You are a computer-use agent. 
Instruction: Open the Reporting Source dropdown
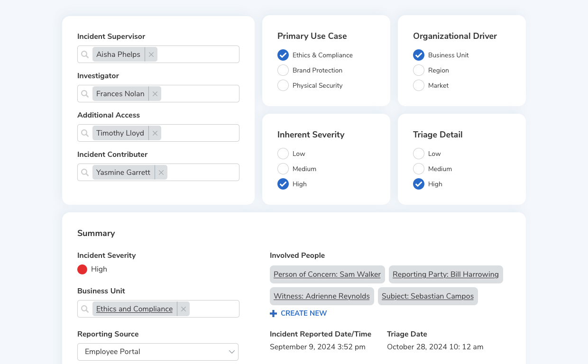pos(158,352)
